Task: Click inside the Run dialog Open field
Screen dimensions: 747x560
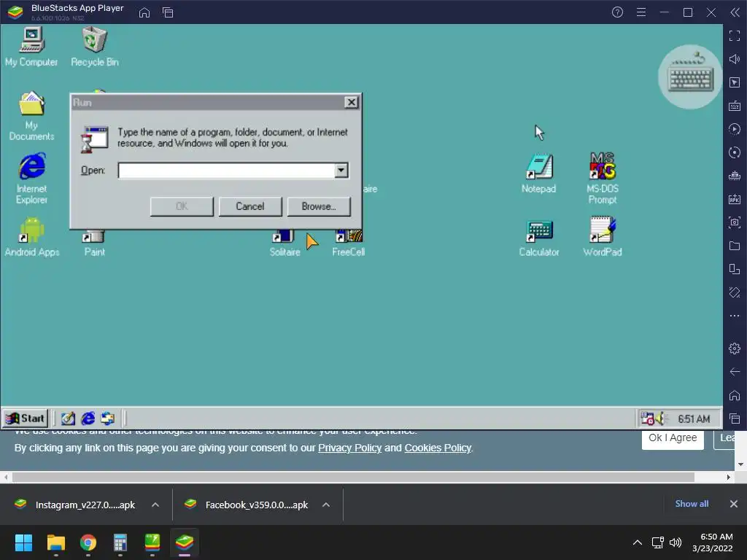Action: pyautogui.click(x=226, y=171)
